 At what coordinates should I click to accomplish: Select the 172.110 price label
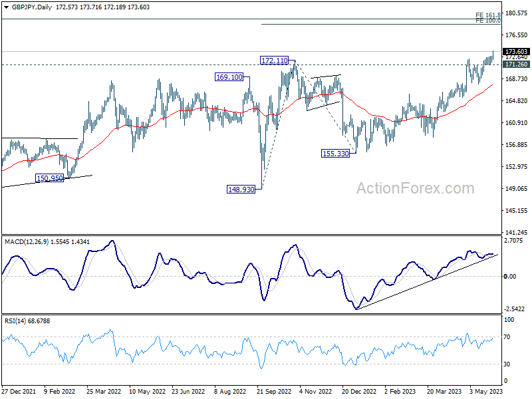click(x=274, y=61)
